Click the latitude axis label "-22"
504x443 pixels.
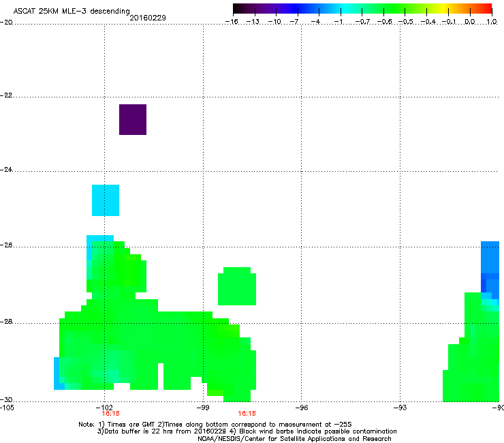pyautogui.click(x=6, y=95)
